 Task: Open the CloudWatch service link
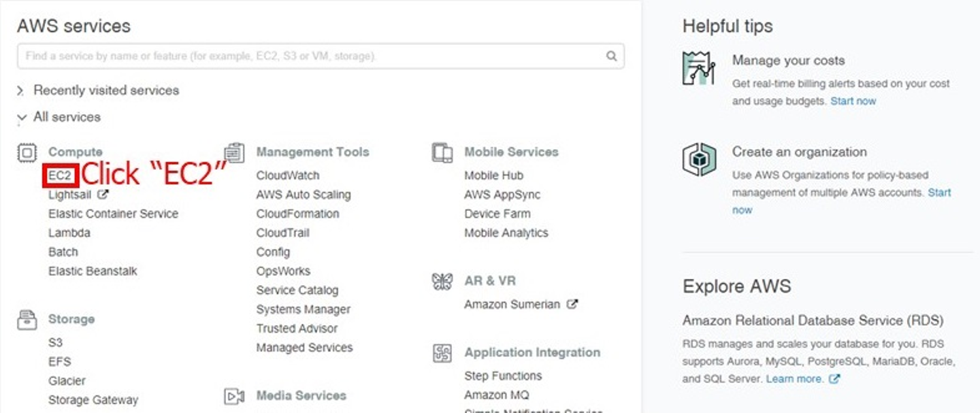pos(287,176)
